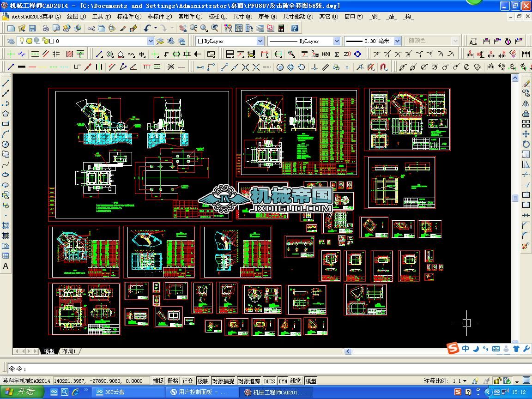This screenshot has width=532, height=399.
Task: Click the Erase tool in right toolbar
Action: click(x=526, y=83)
